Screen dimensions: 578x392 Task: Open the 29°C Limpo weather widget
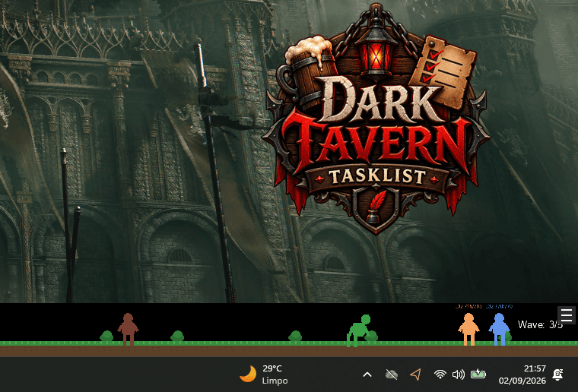click(x=264, y=375)
